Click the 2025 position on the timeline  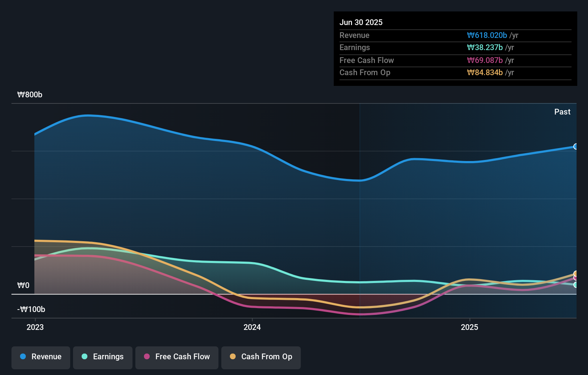click(x=470, y=327)
